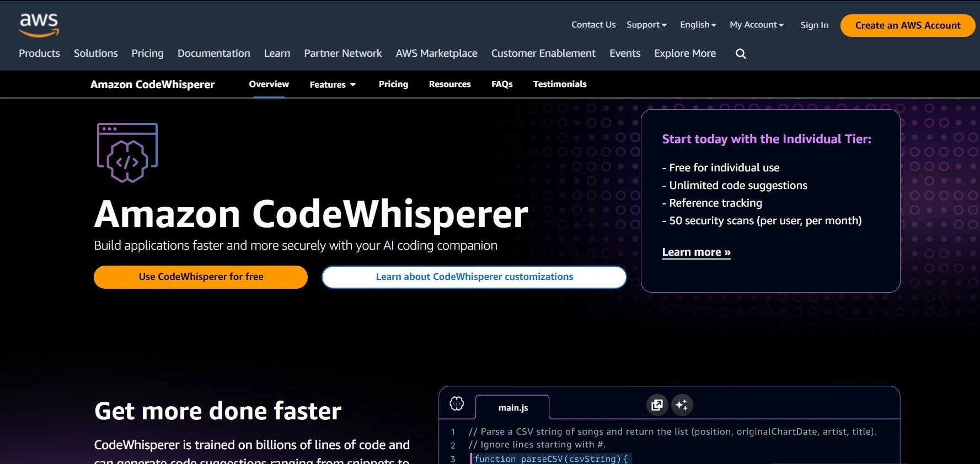The height and width of the screenshot is (464, 980).
Task: Expand the My Account menu
Action: (756, 25)
